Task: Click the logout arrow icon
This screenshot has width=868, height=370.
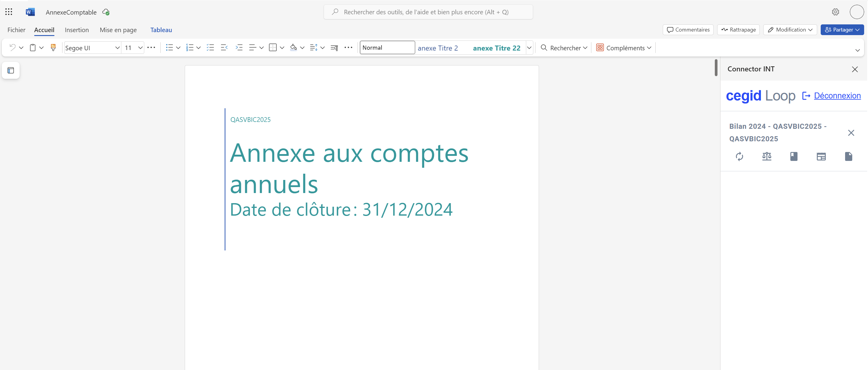Action: (x=806, y=96)
